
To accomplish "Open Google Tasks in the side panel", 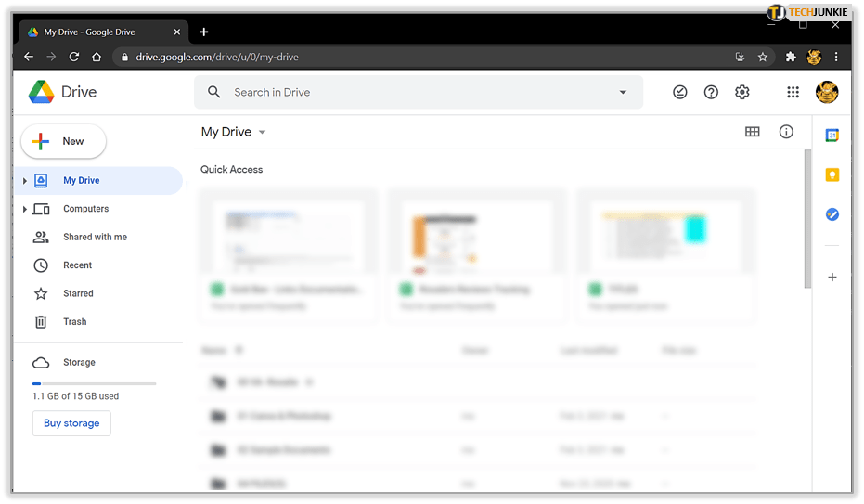I will [x=832, y=214].
